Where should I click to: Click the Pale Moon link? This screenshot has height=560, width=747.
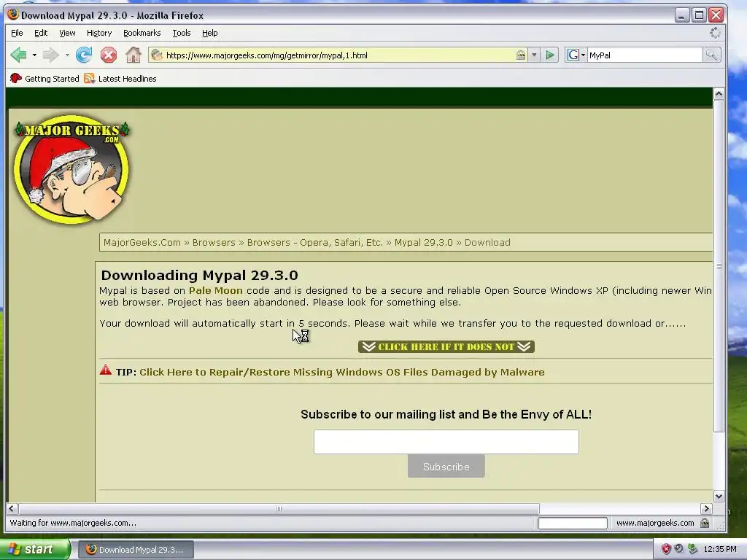pos(216,290)
